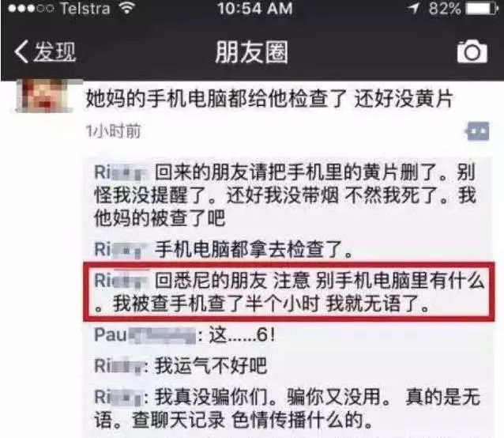Tap Ri name on 我运气不好吧 comment
504x438 pixels.
point(118,366)
